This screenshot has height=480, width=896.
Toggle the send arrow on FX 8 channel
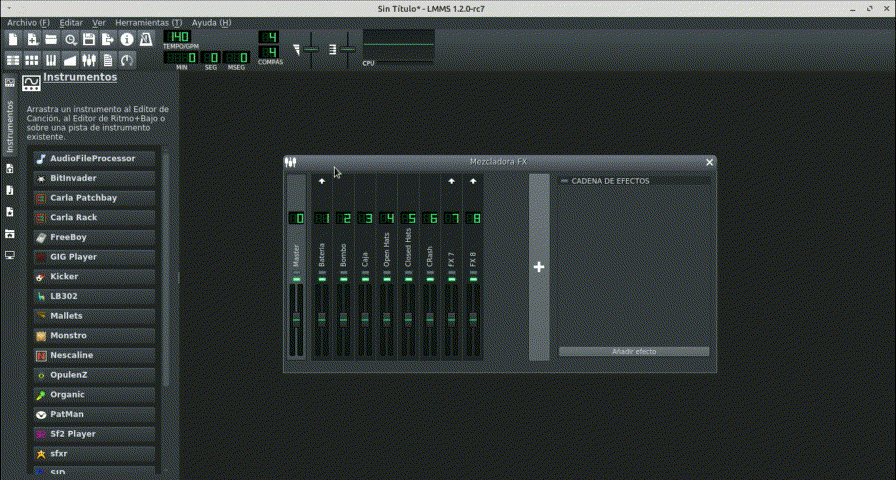tap(473, 181)
